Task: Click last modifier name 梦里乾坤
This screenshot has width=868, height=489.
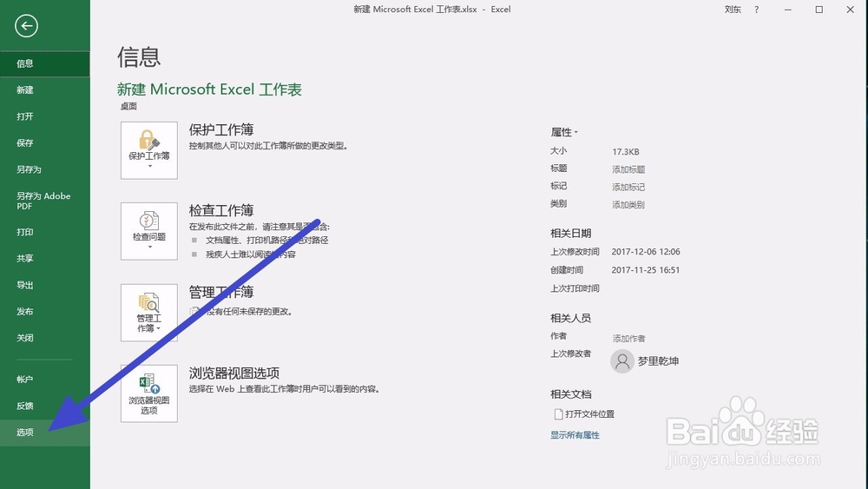Action: tap(658, 361)
